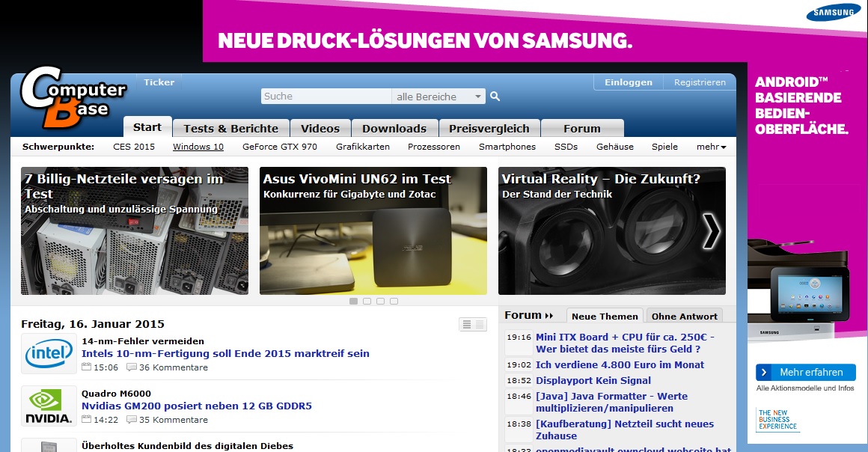Image resolution: width=868 pixels, height=452 pixels.
Task: Select the Neue Themen tab
Action: 605,317
